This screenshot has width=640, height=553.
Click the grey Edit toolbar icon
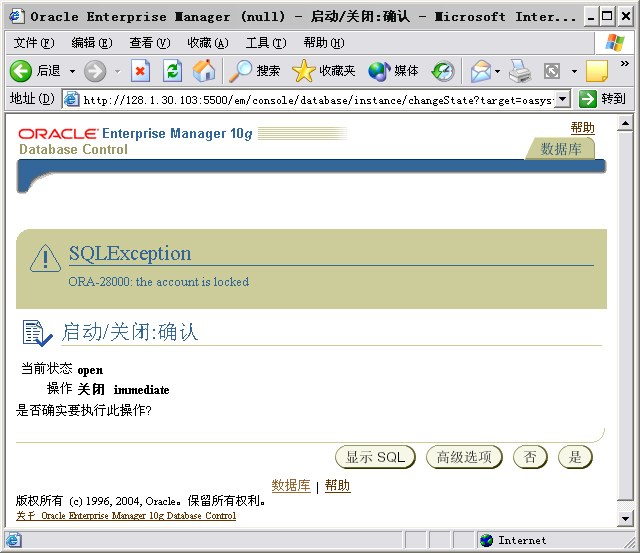pyautogui.click(x=552, y=71)
